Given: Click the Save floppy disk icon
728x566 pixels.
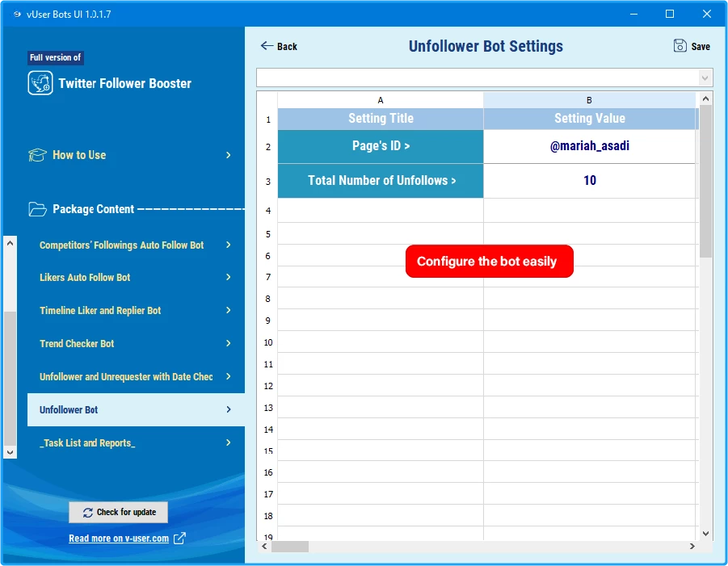Looking at the screenshot, I should (680, 46).
